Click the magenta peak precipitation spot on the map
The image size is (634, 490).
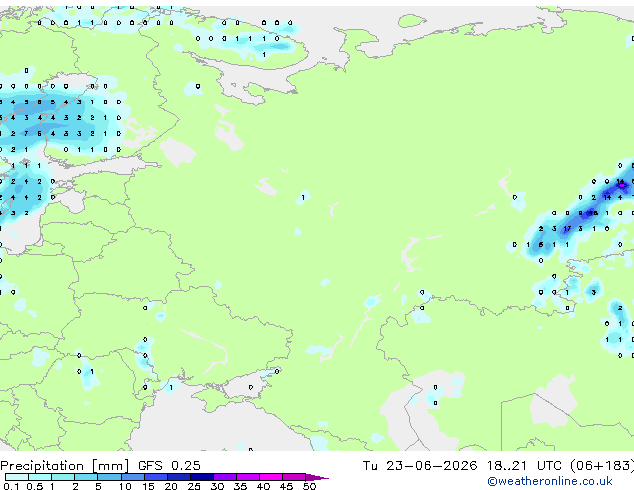(622, 185)
